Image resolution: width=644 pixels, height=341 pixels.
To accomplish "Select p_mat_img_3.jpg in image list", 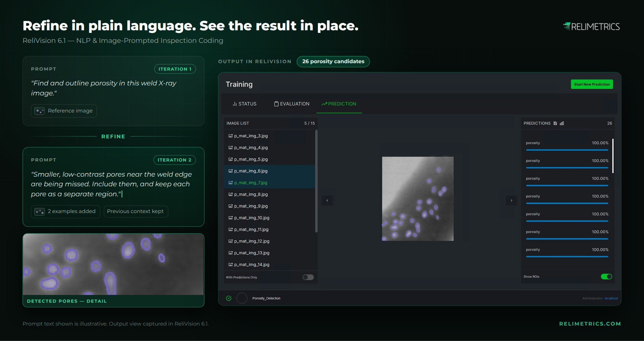I will (x=270, y=136).
